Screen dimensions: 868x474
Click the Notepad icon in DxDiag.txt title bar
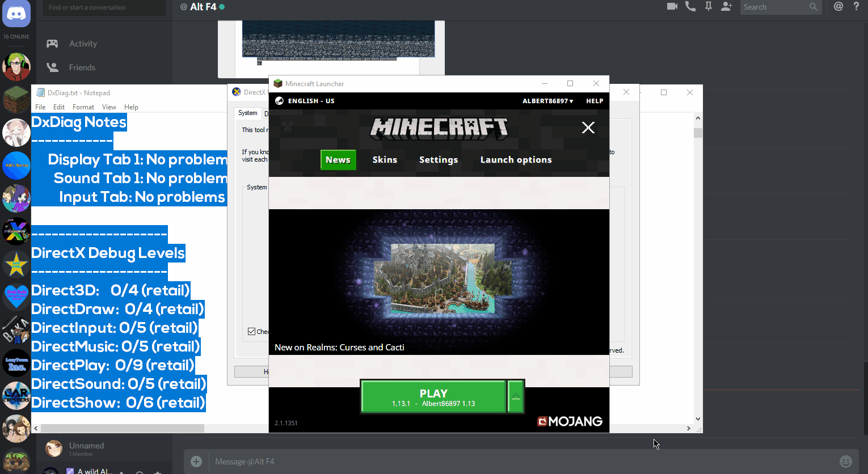[x=40, y=92]
